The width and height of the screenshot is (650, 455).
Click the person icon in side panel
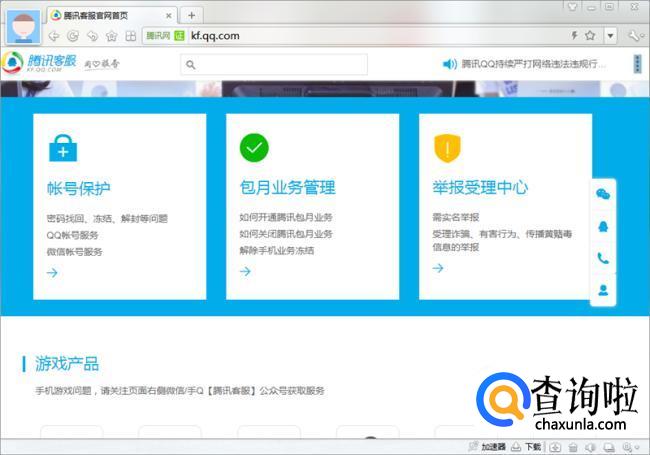pyautogui.click(x=603, y=290)
